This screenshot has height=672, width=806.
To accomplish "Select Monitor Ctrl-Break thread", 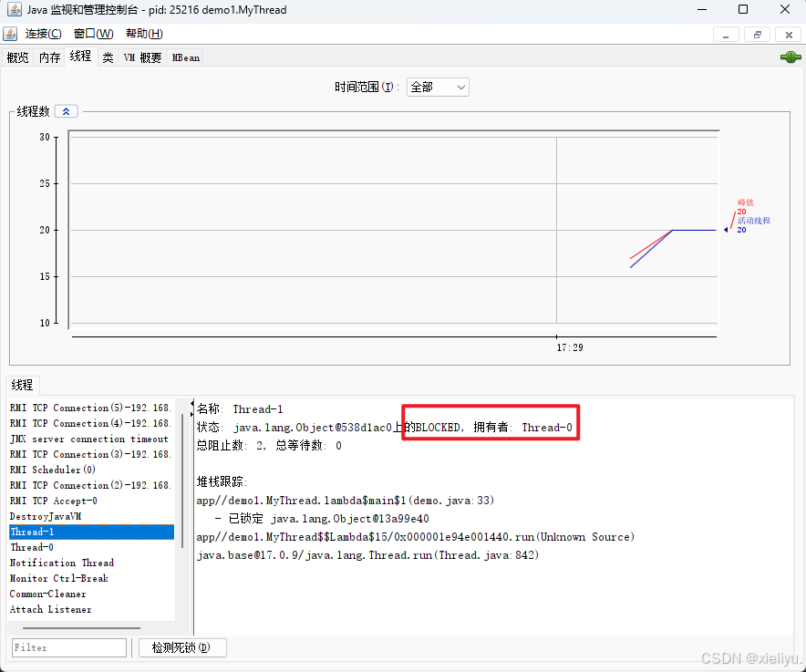I will [91, 578].
